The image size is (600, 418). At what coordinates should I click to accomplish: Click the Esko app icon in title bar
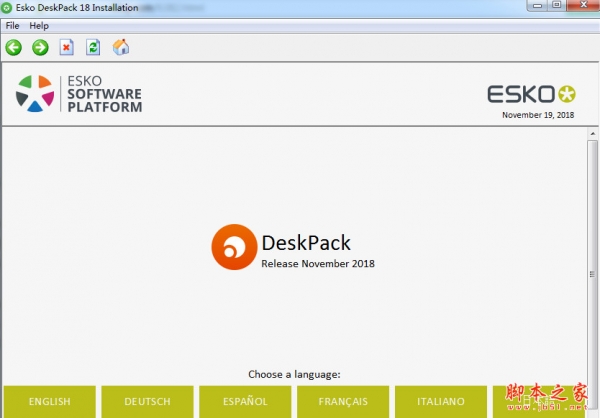(7, 7)
